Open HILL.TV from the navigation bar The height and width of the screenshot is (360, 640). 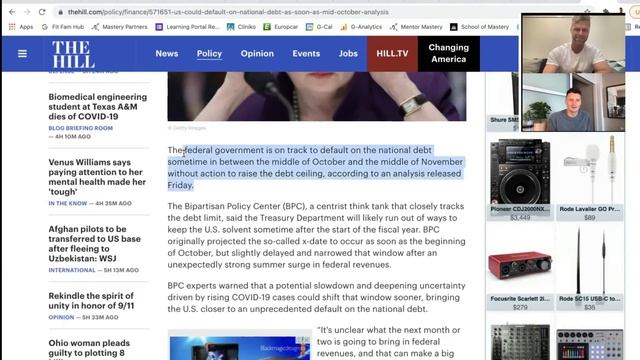click(392, 53)
